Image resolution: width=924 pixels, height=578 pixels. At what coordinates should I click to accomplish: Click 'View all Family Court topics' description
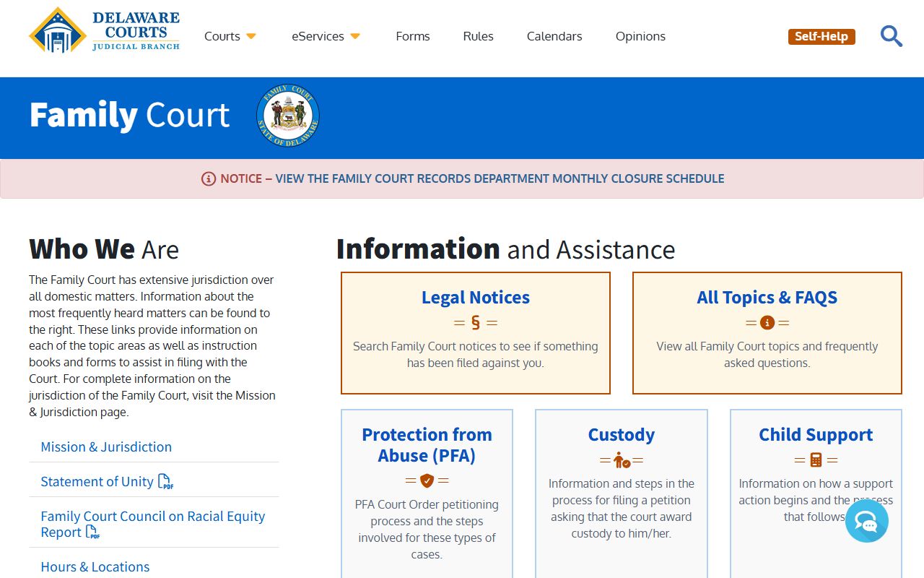point(767,355)
